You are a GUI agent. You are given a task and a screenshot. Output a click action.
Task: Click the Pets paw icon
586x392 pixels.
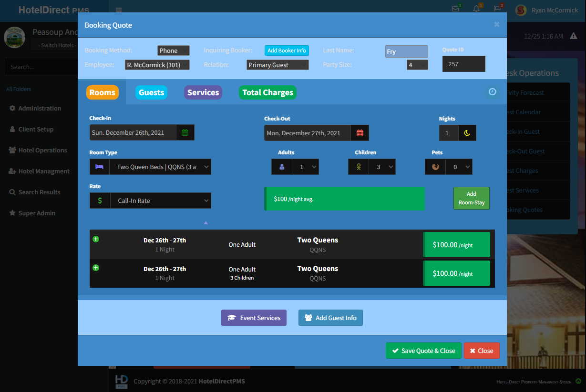pos(435,167)
